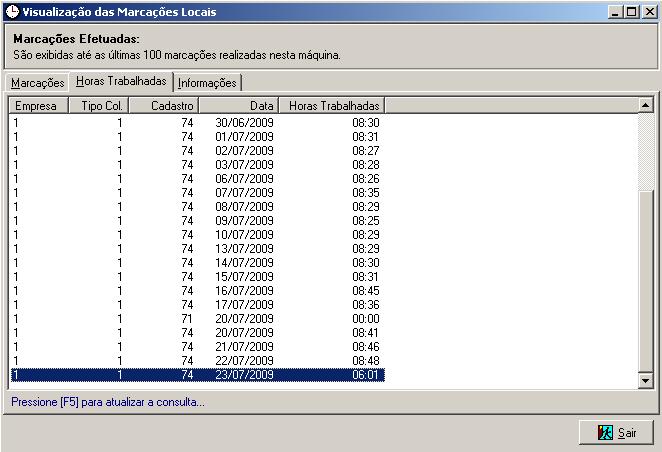Sort by the Data column header
The height and width of the screenshot is (452, 662).
(239, 106)
